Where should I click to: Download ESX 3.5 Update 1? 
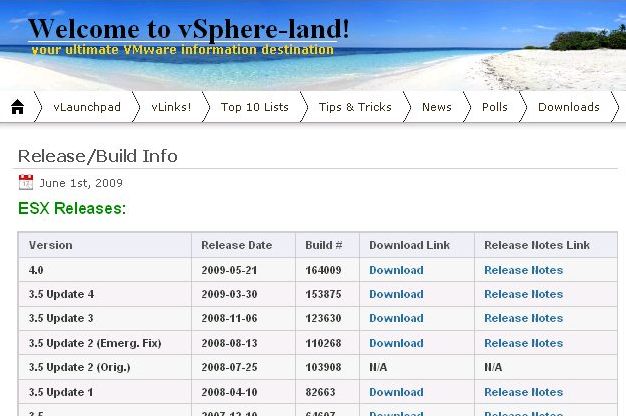point(396,392)
